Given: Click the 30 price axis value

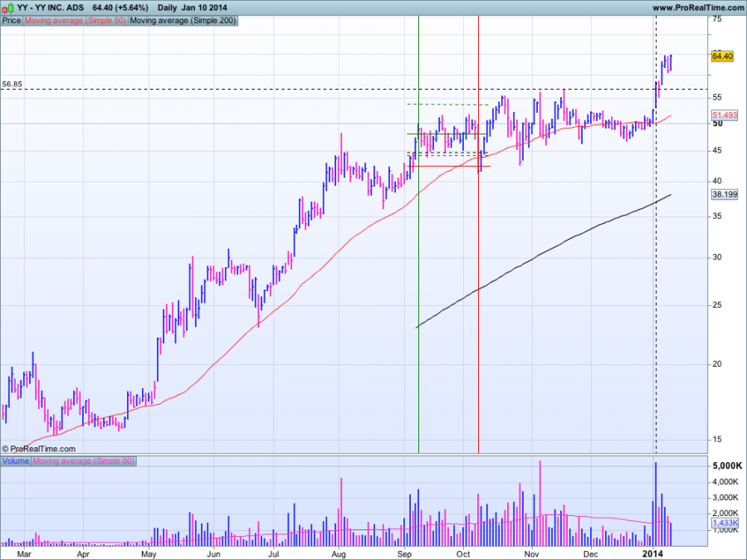Looking at the screenshot, I should point(717,257).
